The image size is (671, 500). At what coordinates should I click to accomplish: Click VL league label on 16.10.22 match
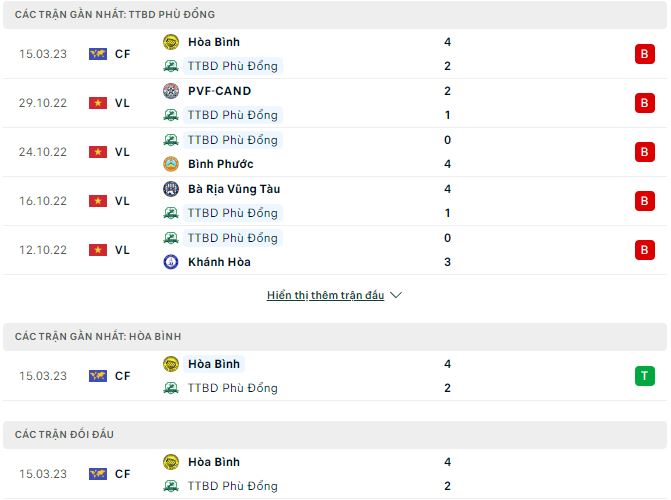tap(122, 201)
